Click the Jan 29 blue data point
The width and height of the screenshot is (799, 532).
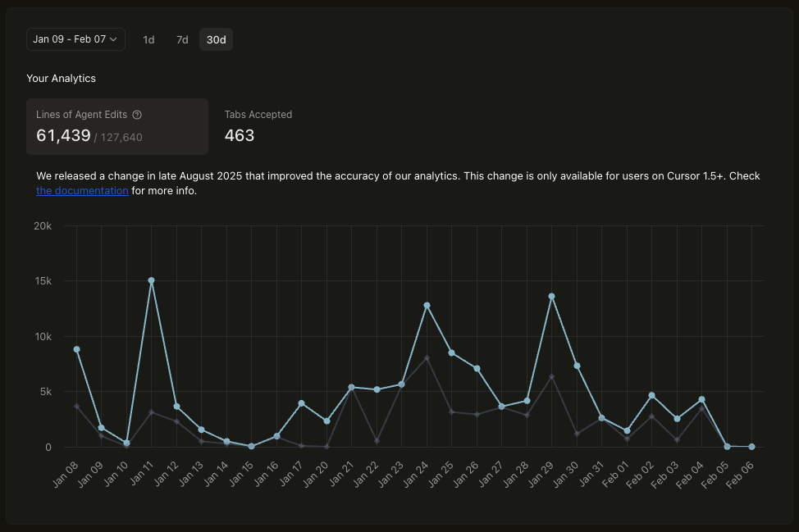pos(552,296)
